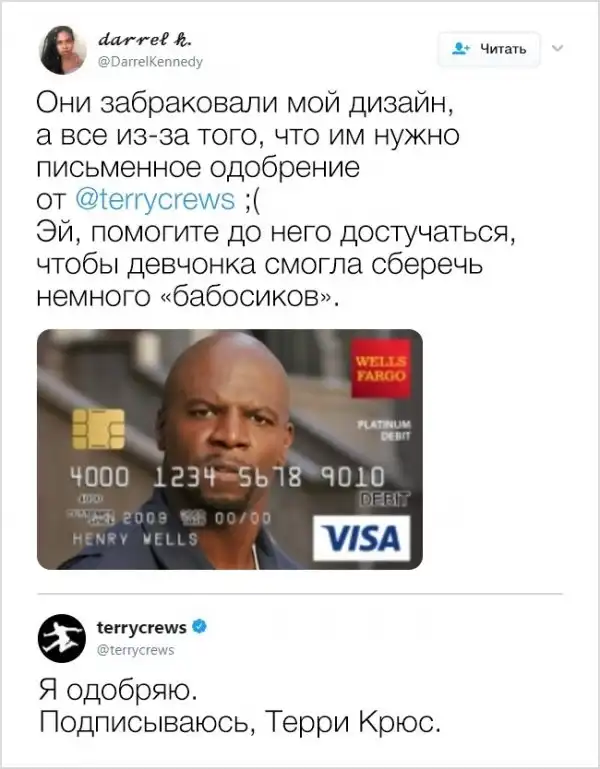Click the darrel k. display name
The image size is (600, 769).
[x=145, y=40]
